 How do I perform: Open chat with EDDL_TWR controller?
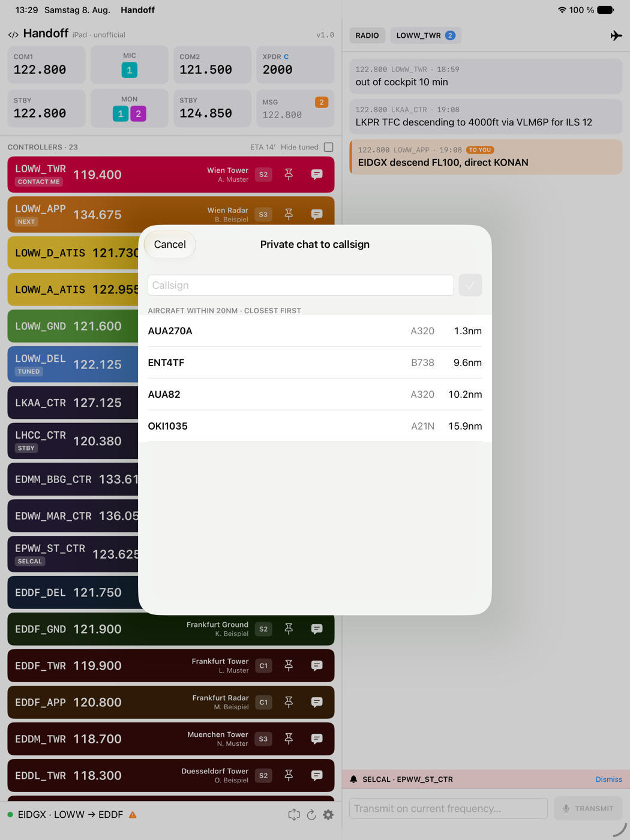click(317, 775)
